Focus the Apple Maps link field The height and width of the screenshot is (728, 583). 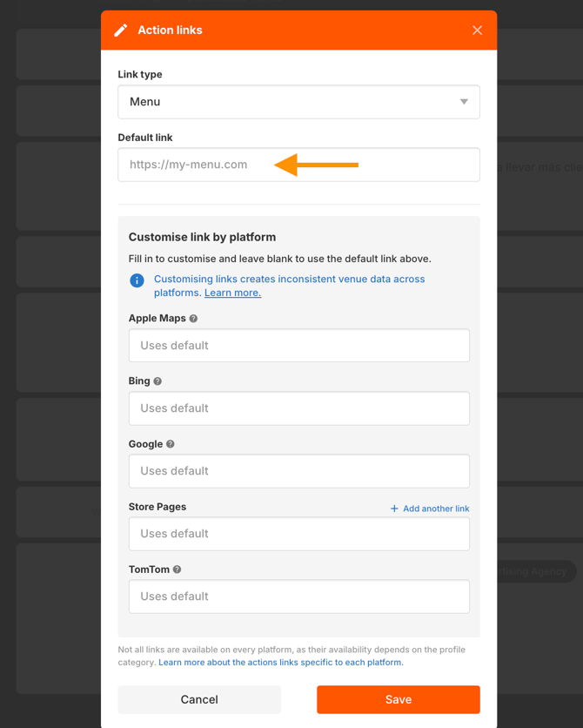[298, 346]
